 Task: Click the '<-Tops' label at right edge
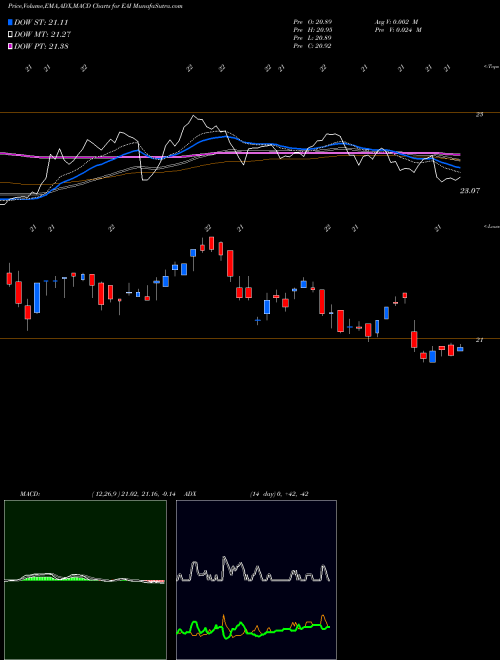click(x=491, y=67)
